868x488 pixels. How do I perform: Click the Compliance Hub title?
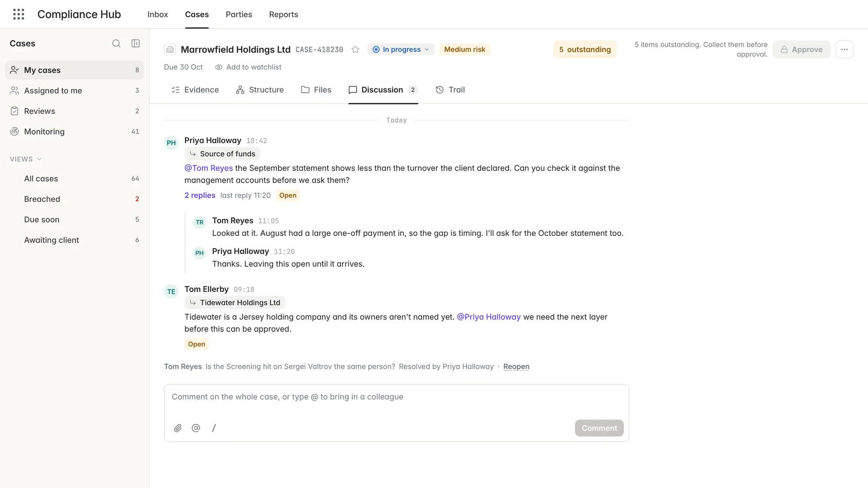point(79,14)
